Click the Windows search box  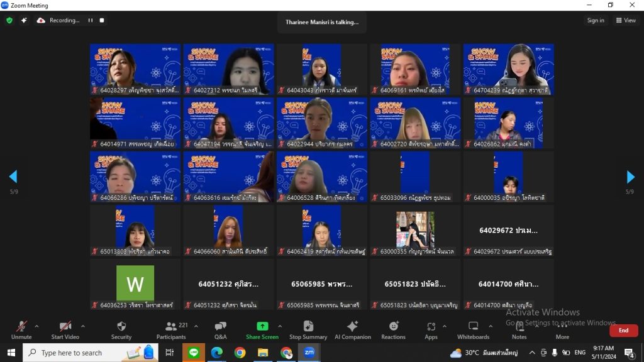click(91, 353)
